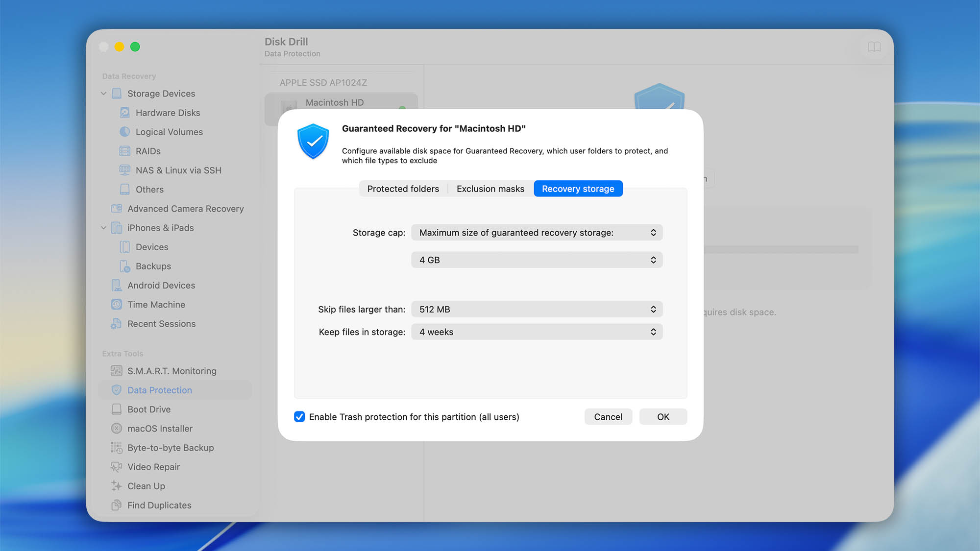Image resolution: width=980 pixels, height=551 pixels.
Task: Click the Recent Sessions icon
Action: [117, 324]
